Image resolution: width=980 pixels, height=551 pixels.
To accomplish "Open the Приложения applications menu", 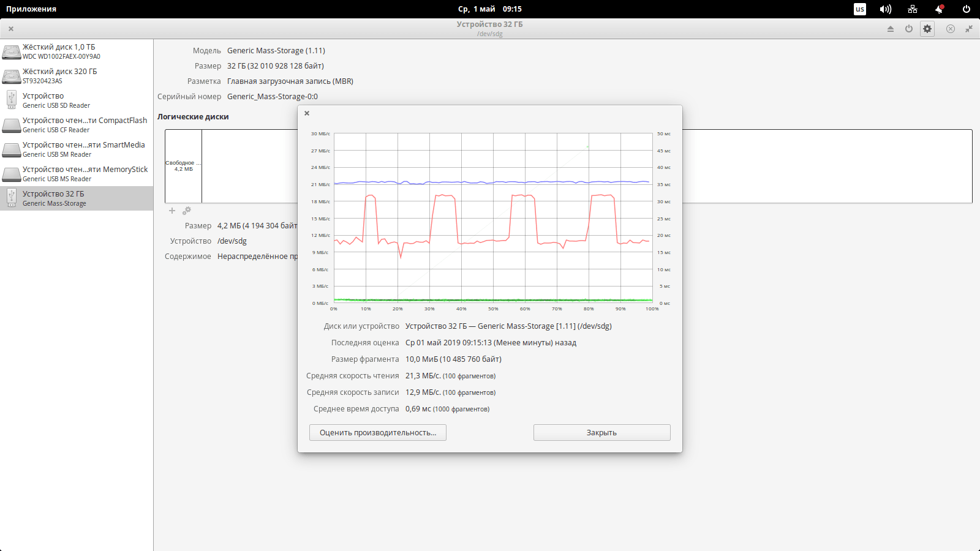I will click(31, 9).
